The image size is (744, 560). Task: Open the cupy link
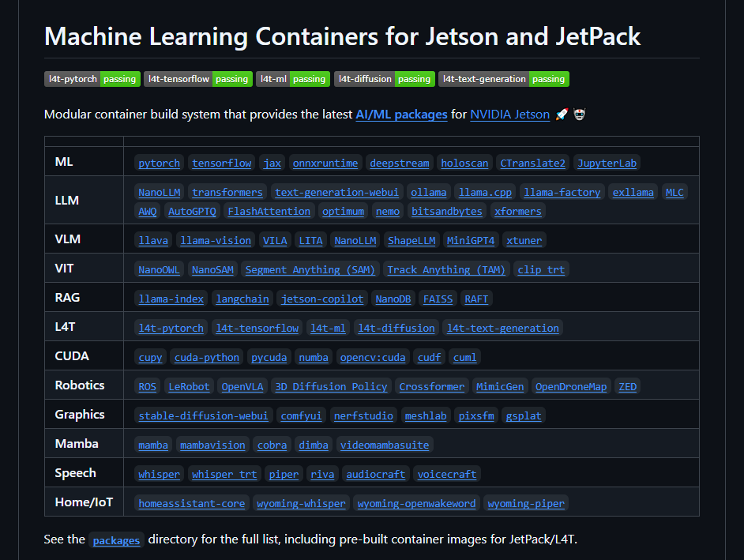(x=150, y=358)
